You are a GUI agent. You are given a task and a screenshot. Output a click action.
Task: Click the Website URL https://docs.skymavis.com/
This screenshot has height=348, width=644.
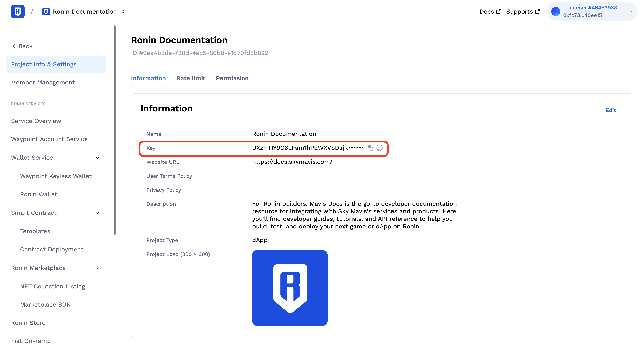pyautogui.click(x=292, y=162)
